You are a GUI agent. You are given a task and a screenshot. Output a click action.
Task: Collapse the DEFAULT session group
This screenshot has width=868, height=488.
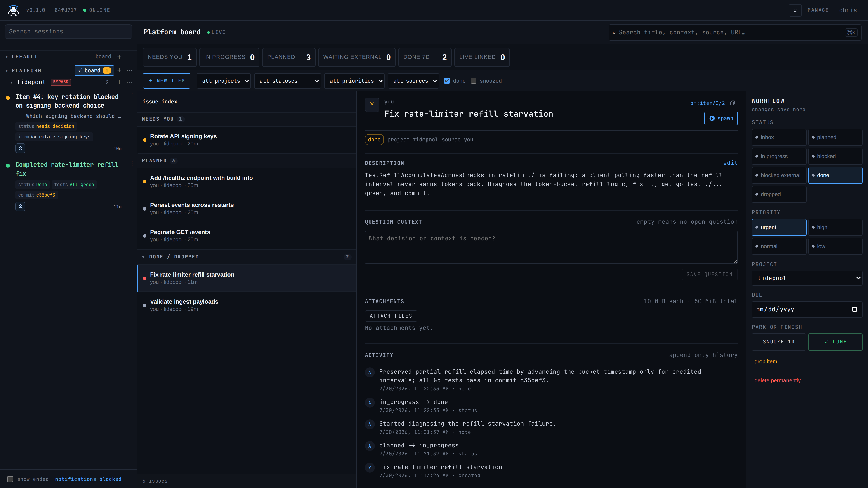tap(7, 56)
